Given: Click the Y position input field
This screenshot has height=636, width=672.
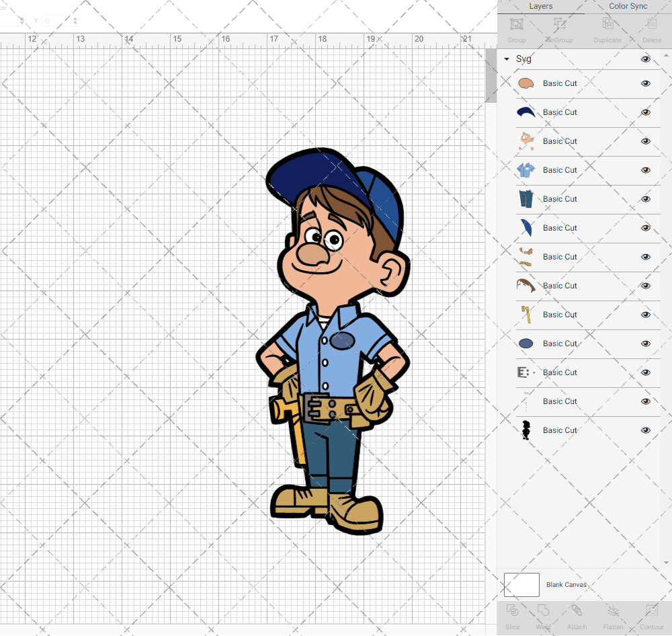Looking at the screenshot, I should pos(57,21).
